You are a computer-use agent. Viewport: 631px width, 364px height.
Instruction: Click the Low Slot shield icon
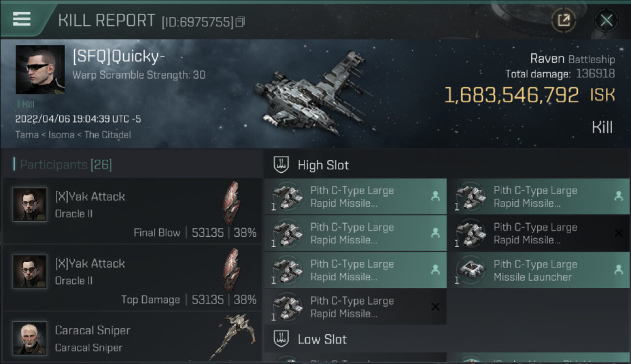(x=282, y=339)
